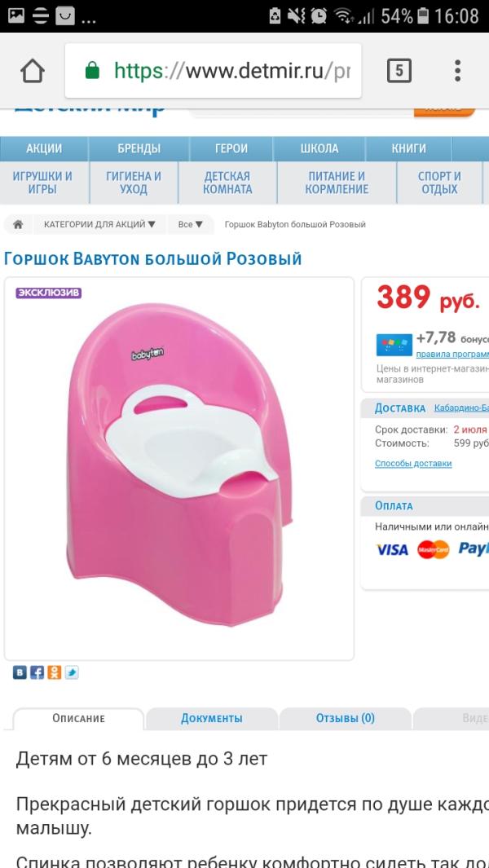Open Chrome three-dot overflow menu
The width and height of the screenshot is (489, 868).
[457, 71]
